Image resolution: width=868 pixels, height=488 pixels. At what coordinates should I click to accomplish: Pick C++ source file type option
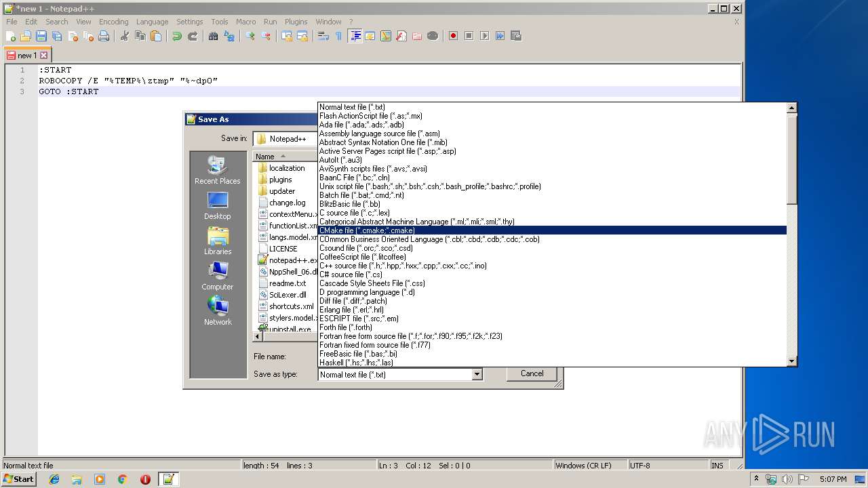(552, 266)
